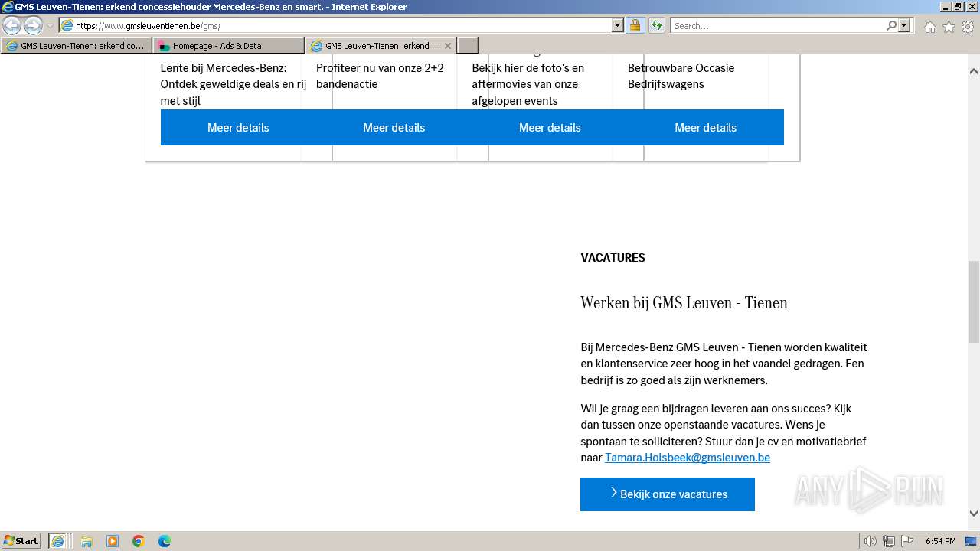
Task: Close the active GMS Leuven-Tienen tab
Action: tap(448, 46)
